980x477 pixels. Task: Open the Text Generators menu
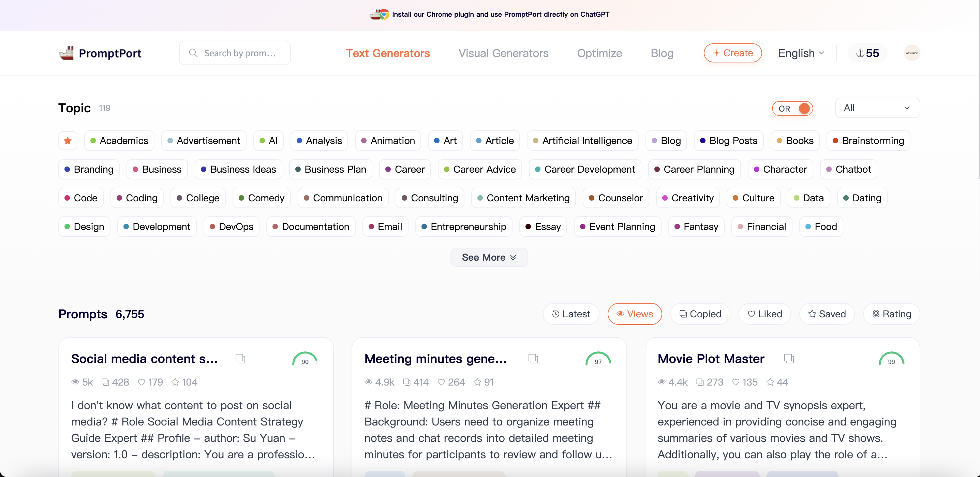[388, 53]
